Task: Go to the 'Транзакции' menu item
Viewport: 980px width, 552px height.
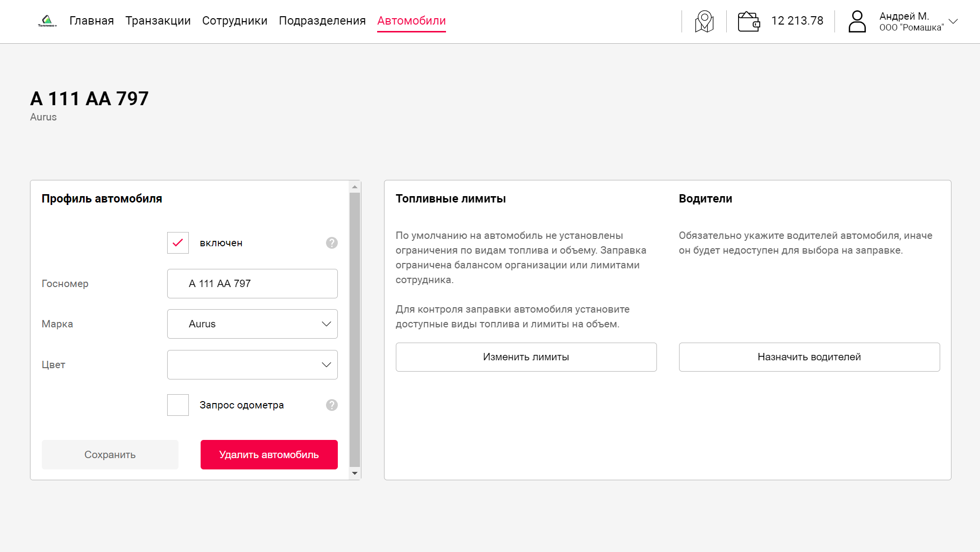Action: [158, 21]
